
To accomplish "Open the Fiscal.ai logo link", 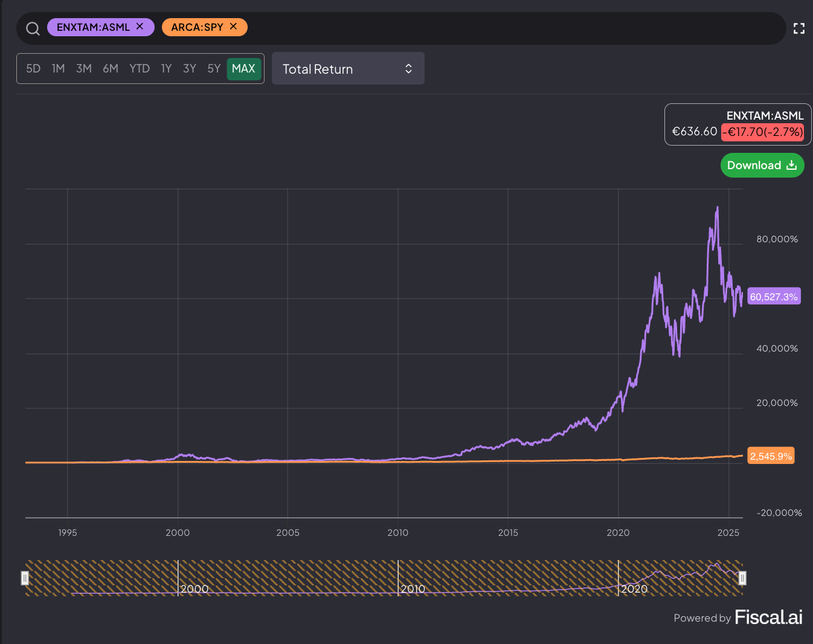I will 768,617.
